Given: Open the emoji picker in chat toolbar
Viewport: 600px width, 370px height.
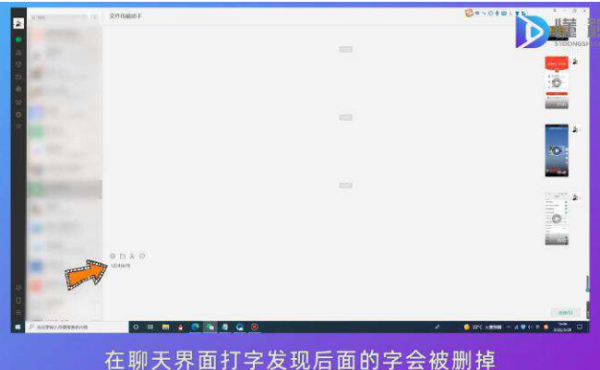Looking at the screenshot, I should point(113,256).
